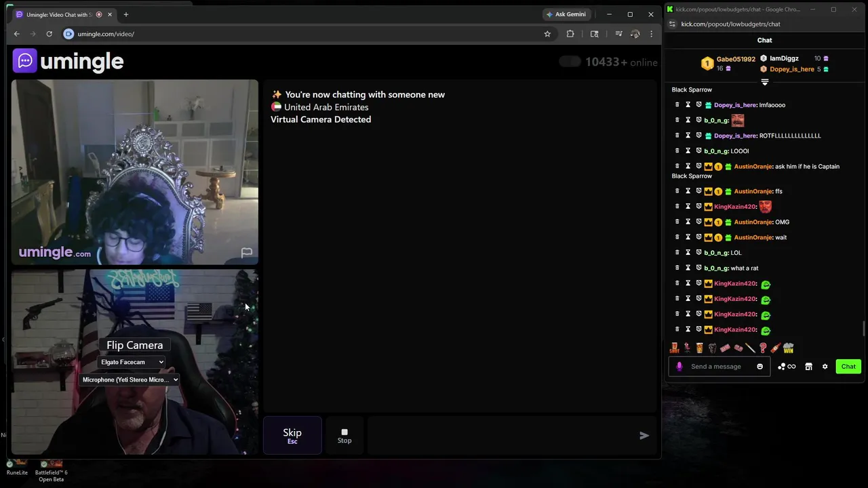Click the Kick chat scrollbar
868x488 pixels.
tap(863, 328)
